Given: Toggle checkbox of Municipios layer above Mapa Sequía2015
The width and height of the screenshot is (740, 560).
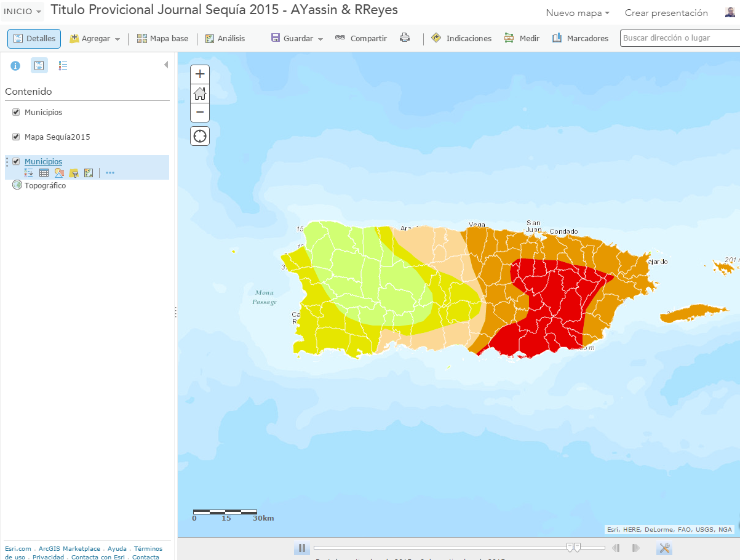Looking at the screenshot, I should pyautogui.click(x=17, y=112).
